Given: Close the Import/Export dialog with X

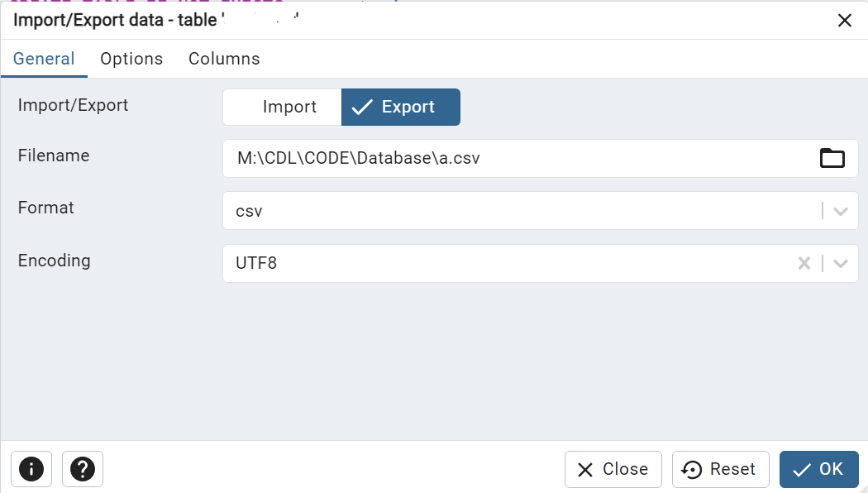Looking at the screenshot, I should [845, 21].
